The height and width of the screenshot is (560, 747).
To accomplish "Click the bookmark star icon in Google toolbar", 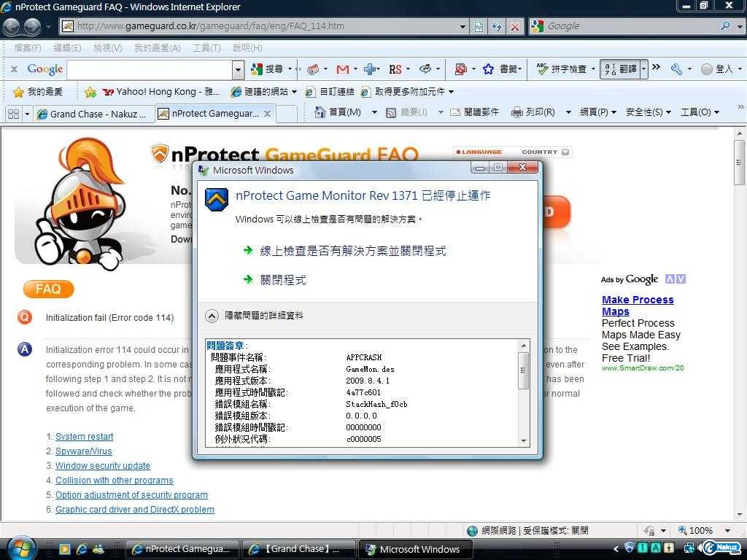I will 488,69.
